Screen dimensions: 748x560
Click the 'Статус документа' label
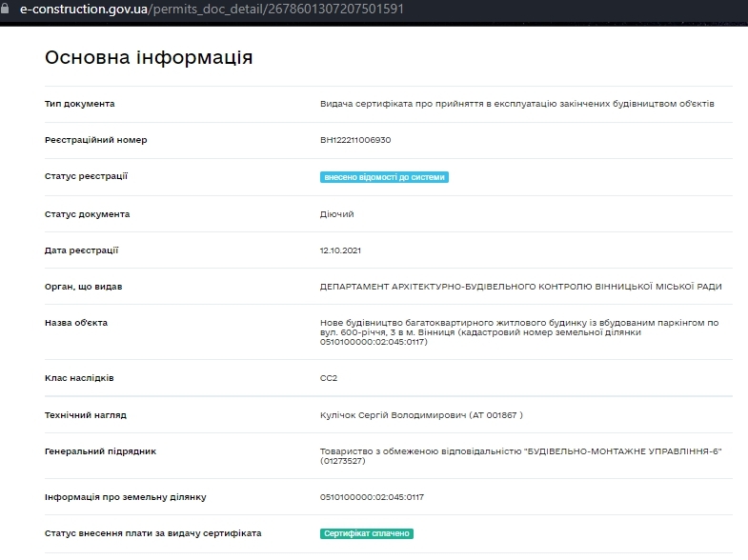(88, 214)
